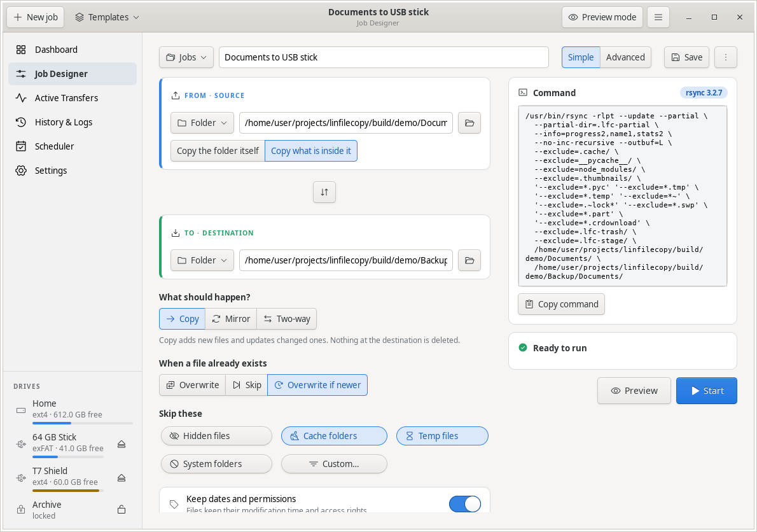Open the Templates dropdown
Screen dimensions: 757x532
pyautogui.click(x=107, y=17)
